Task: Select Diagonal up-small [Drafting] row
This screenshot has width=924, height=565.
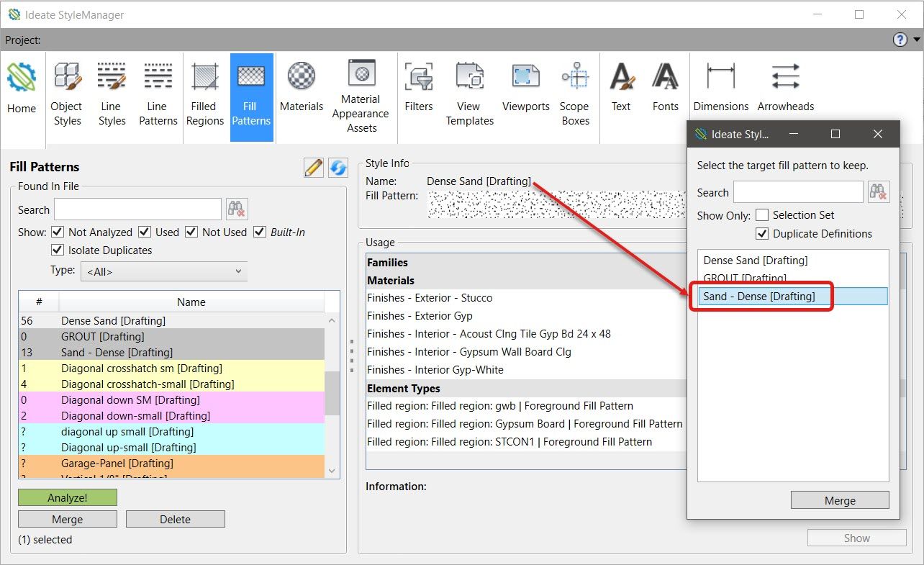Action: [172, 447]
